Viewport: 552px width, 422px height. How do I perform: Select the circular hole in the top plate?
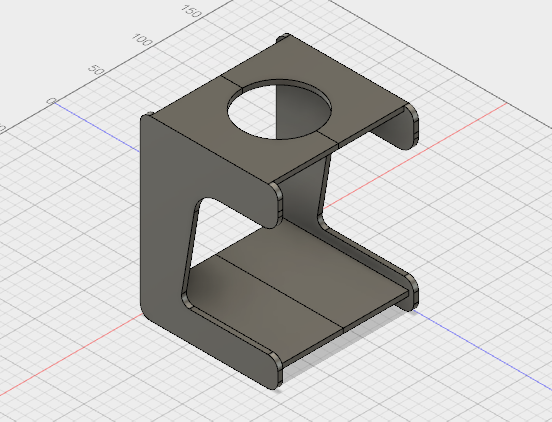coord(279,109)
